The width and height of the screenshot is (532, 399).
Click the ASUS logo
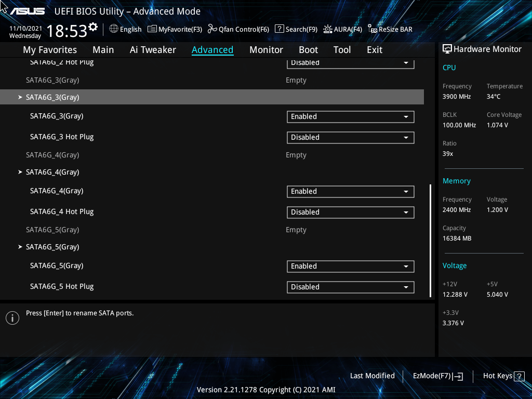[x=27, y=11]
